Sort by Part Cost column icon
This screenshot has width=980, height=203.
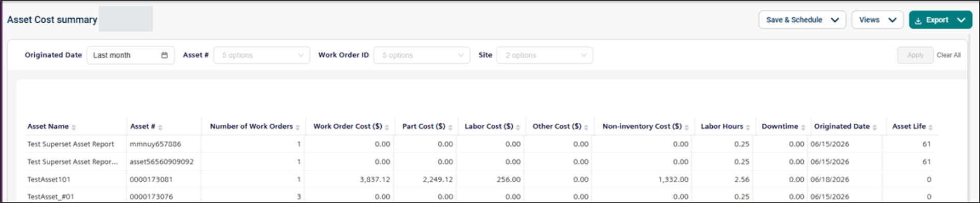tap(450, 127)
